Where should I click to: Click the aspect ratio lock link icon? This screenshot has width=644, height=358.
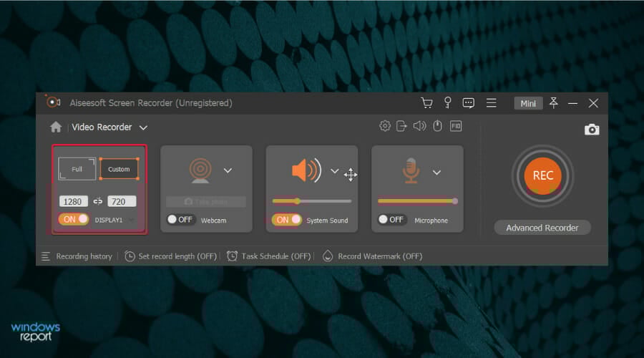(x=98, y=201)
